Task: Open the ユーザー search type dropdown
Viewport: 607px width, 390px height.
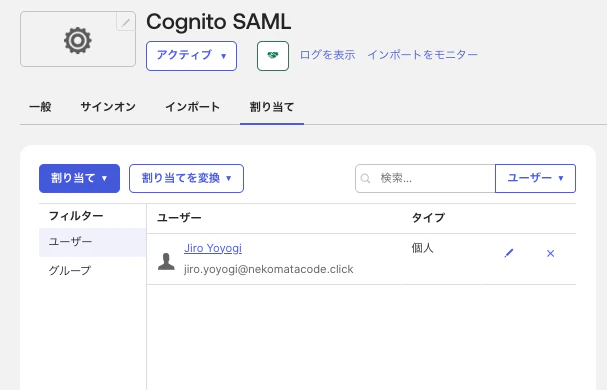Action: click(x=535, y=178)
